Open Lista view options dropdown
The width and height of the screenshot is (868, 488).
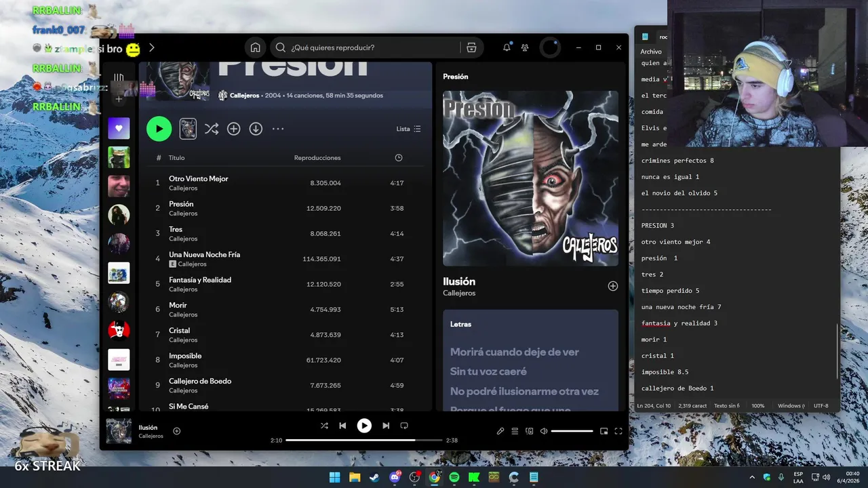408,129
